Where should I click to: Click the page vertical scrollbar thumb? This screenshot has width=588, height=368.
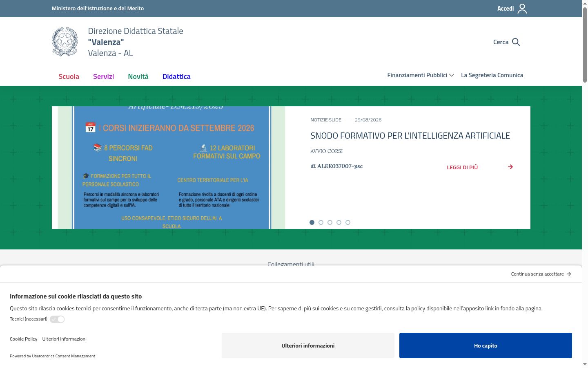point(585,45)
